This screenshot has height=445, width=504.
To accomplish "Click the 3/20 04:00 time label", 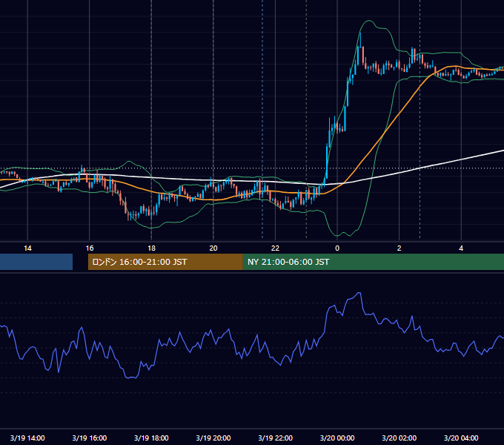I will tap(461, 438).
